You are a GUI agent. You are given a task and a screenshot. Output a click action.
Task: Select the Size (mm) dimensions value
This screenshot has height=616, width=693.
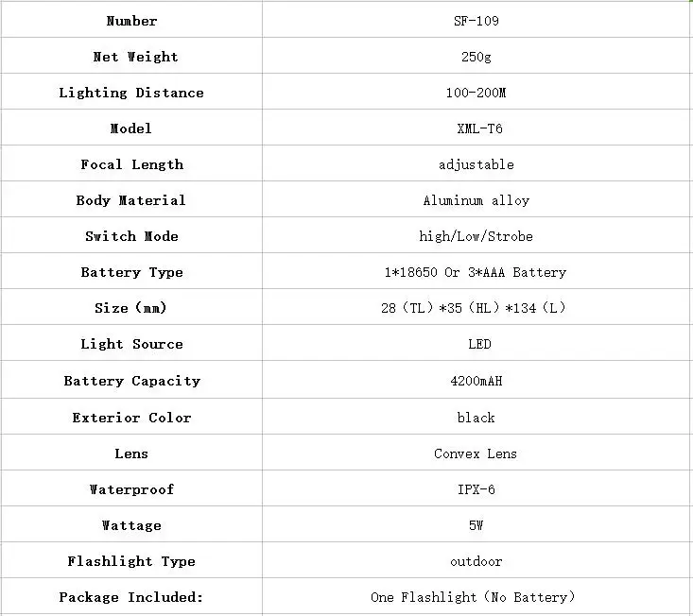pyautogui.click(x=474, y=308)
